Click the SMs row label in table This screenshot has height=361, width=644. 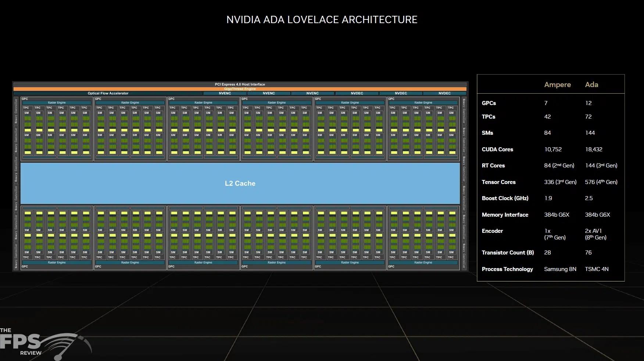tap(487, 133)
